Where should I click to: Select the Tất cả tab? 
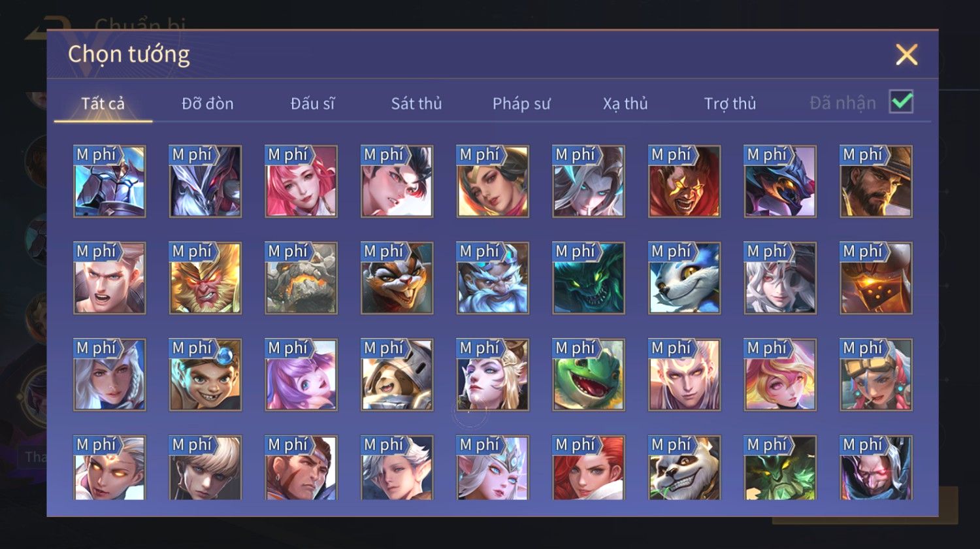click(x=103, y=103)
